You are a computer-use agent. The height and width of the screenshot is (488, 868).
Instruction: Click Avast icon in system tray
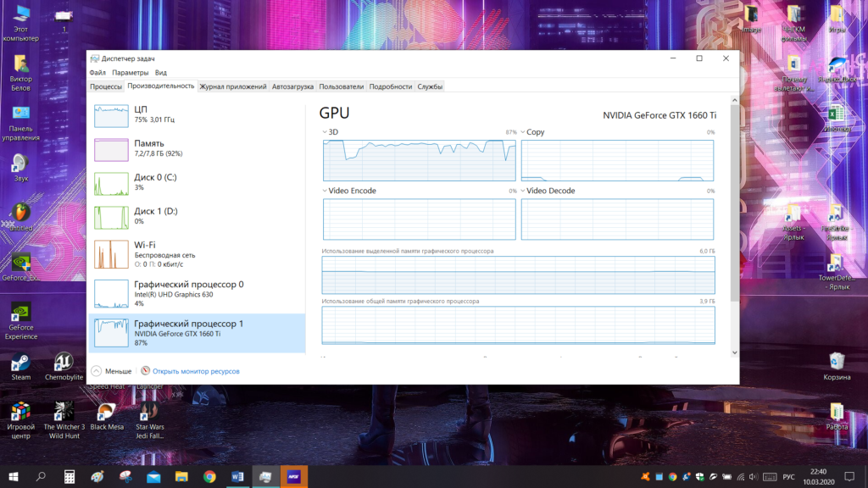click(x=645, y=476)
